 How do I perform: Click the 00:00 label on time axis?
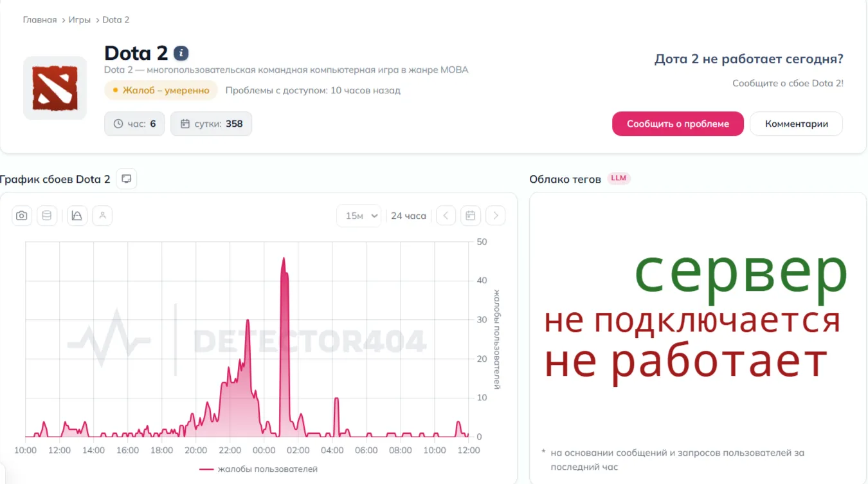pyautogui.click(x=264, y=451)
